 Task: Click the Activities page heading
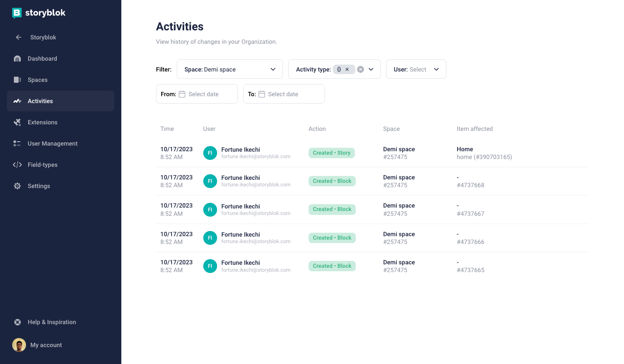pos(180,26)
